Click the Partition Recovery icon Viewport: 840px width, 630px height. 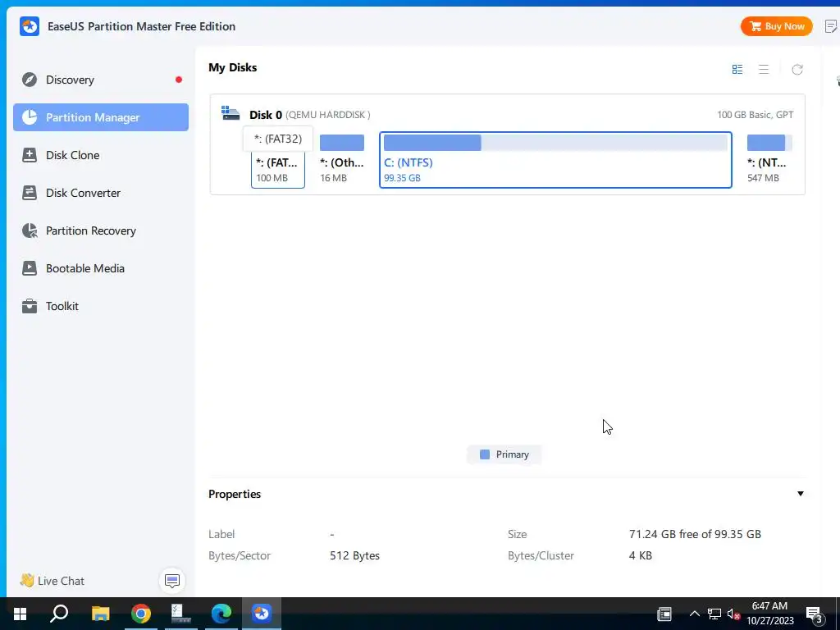30,231
